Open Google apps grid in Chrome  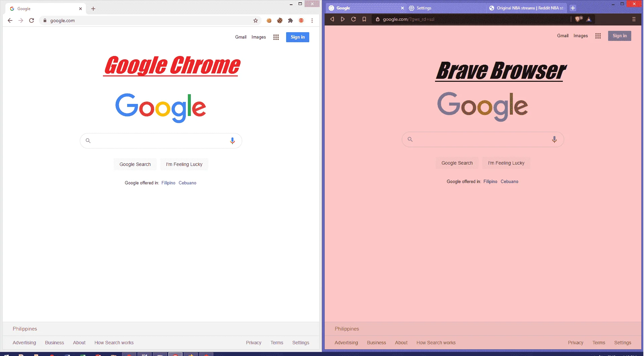276,37
